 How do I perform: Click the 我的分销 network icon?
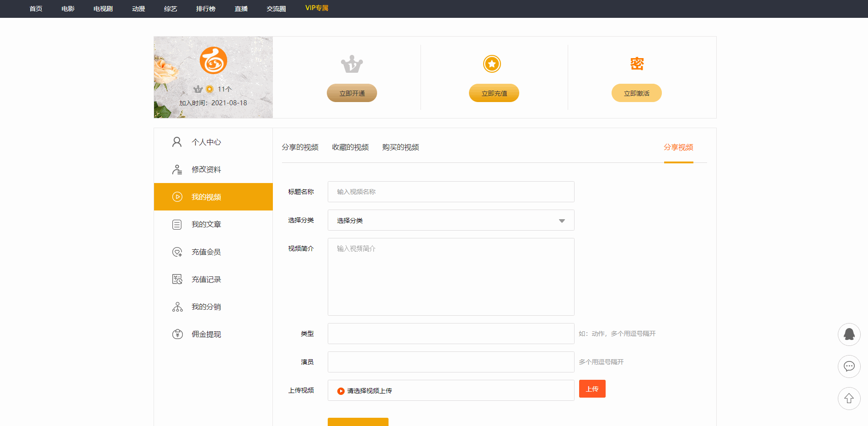(177, 307)
